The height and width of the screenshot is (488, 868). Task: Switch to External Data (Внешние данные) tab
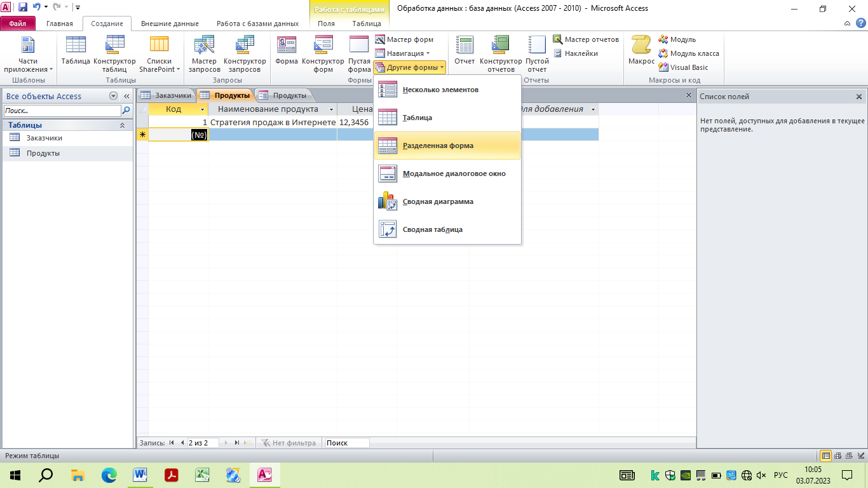point(170,24)
